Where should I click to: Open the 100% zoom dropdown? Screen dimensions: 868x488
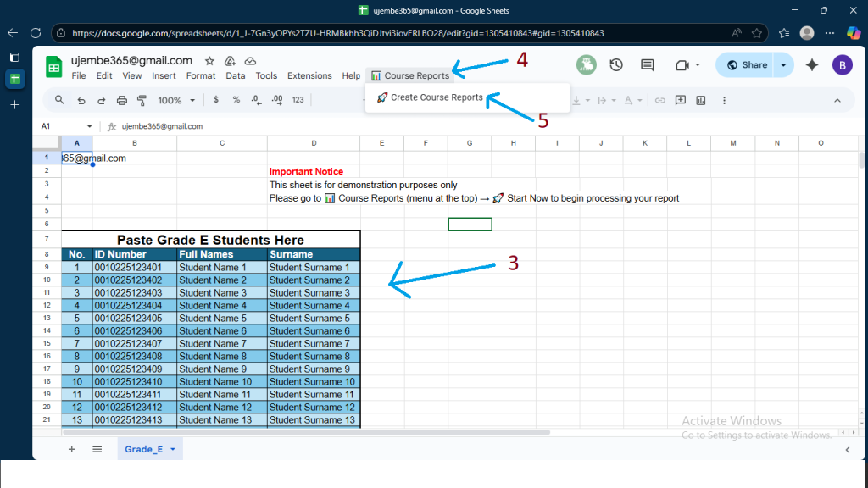(x=175, y=100)
